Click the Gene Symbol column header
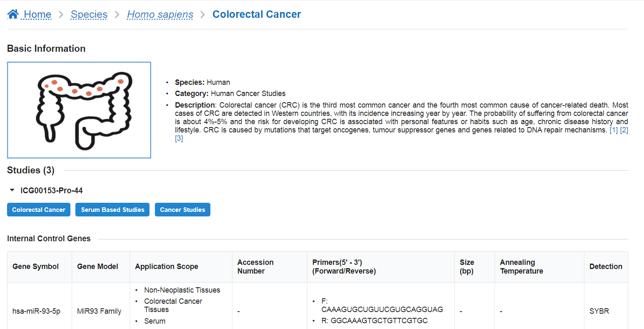This screenshot has width=644, height=329. (x=36, y=267)
